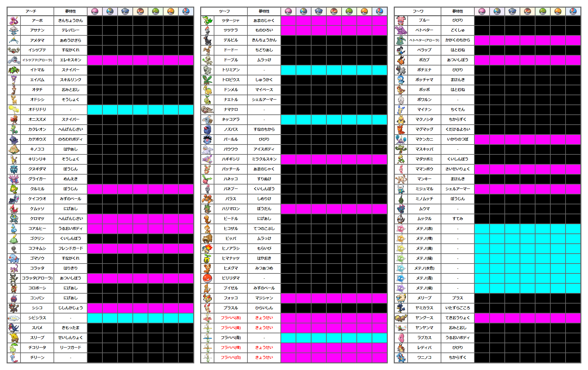The width and height of the screenshot is (588, 370).
Task: Click the テレパシー ability cell
Action: pyautogui.click(x=70, y=30)
